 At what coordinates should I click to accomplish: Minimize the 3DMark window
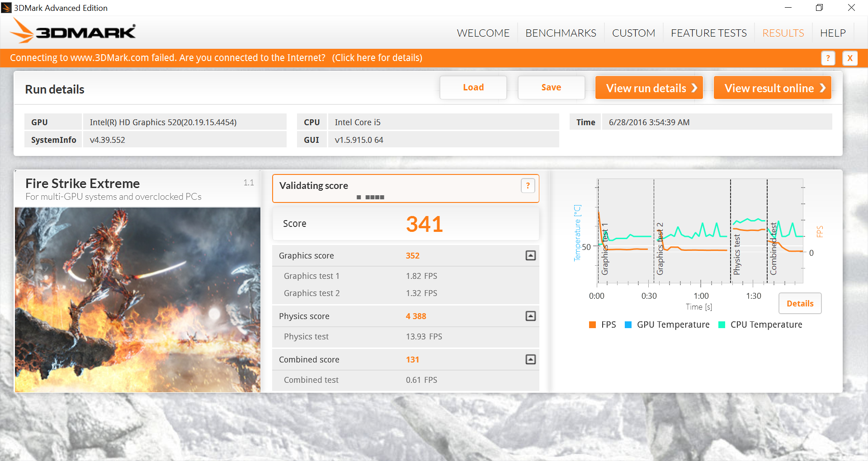pos(788,8)
